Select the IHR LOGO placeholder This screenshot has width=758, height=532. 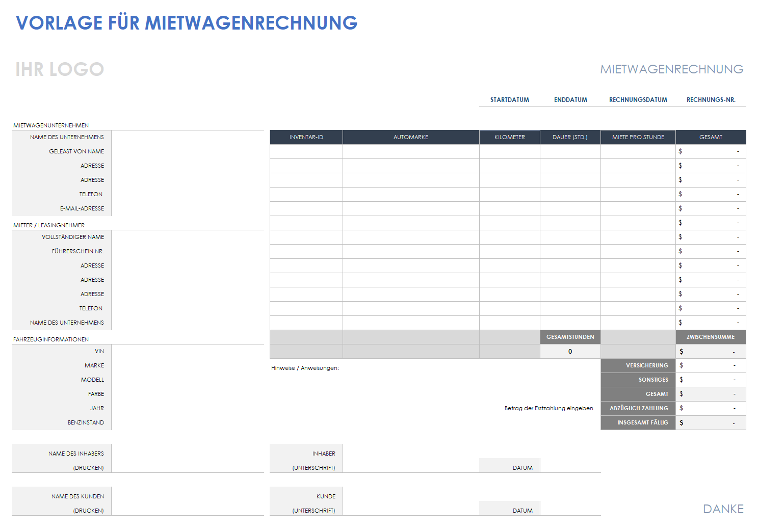point(60,69)
